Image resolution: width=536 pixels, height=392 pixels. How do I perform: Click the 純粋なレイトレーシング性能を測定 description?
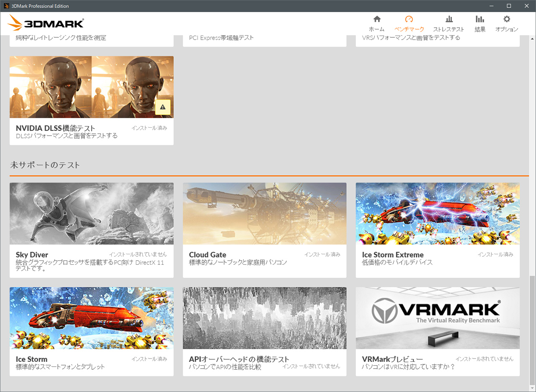click(x=61, y=38)
